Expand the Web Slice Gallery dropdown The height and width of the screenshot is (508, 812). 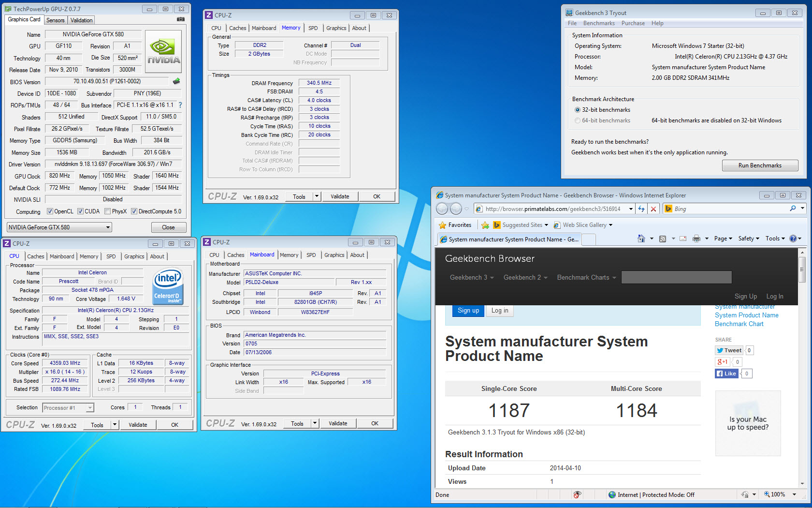coord(610,225)
